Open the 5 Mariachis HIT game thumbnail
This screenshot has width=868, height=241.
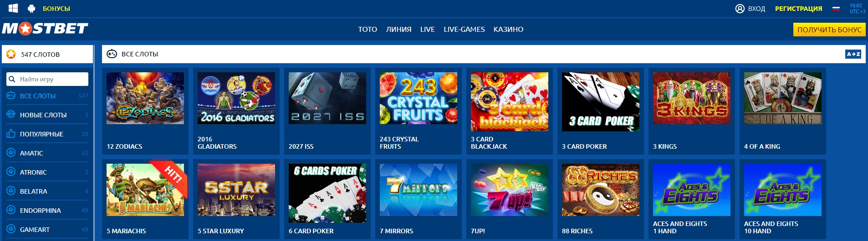click(145, 190)
